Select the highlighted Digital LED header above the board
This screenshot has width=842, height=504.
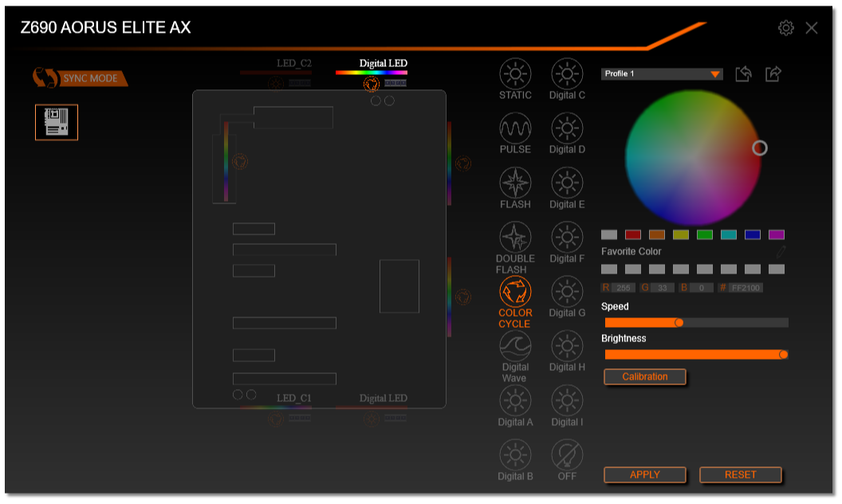[383, 64]
